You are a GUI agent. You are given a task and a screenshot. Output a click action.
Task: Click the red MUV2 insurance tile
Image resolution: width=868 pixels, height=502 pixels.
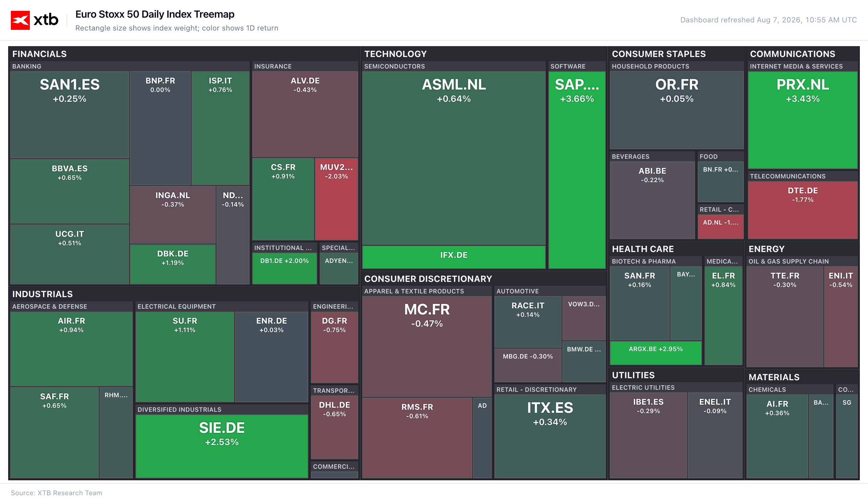pyautogui.click(x=337, y=199)
